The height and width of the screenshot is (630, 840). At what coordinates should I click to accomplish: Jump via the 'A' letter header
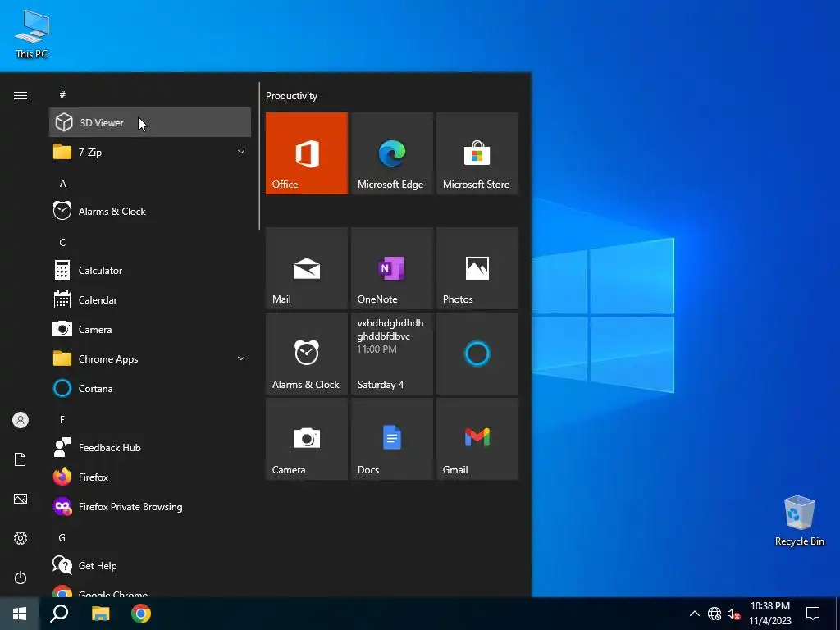[x=62, y=183]
